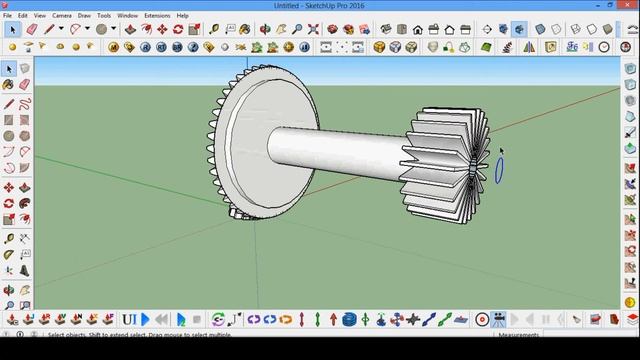Choose the Offset tool in top toolbar
This screenshot has width=640, height=360.
point(146,29)
